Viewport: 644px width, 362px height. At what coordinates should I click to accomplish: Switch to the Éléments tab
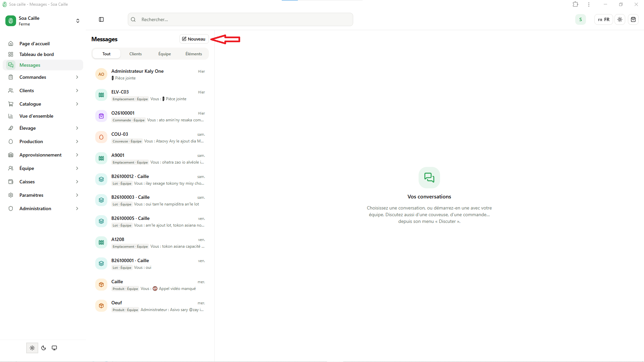click(x=194, y=54)
